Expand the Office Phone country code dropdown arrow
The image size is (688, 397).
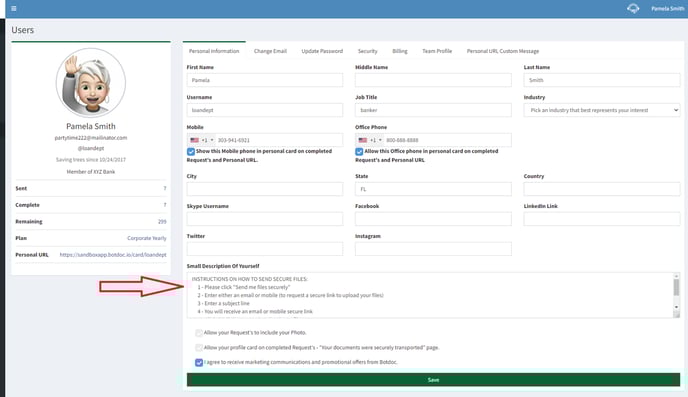pyautogui.click(x=380, y=140)
